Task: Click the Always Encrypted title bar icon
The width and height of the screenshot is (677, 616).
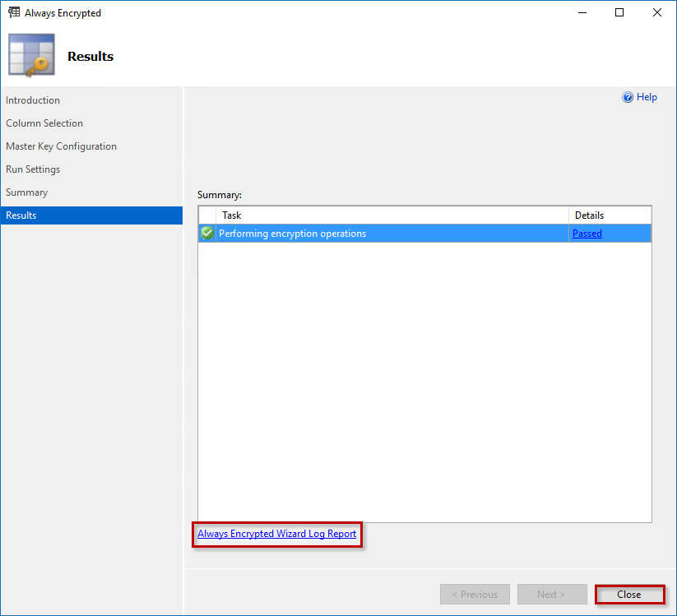Action: tap(14, 12)
